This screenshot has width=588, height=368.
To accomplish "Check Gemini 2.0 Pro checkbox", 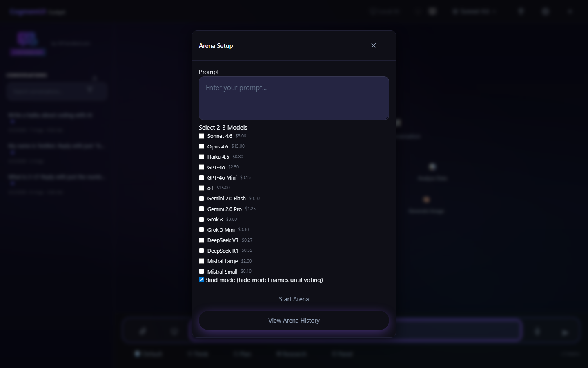I will [201, 209].
